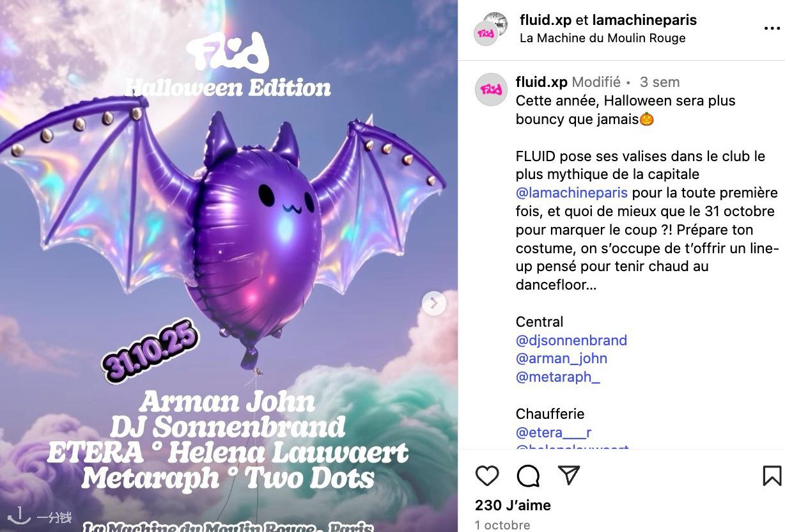Image resolution: width=785 pixels, height=532 pixels.
Task: Open the @etera___r profile mention
Action: (554, 432)
